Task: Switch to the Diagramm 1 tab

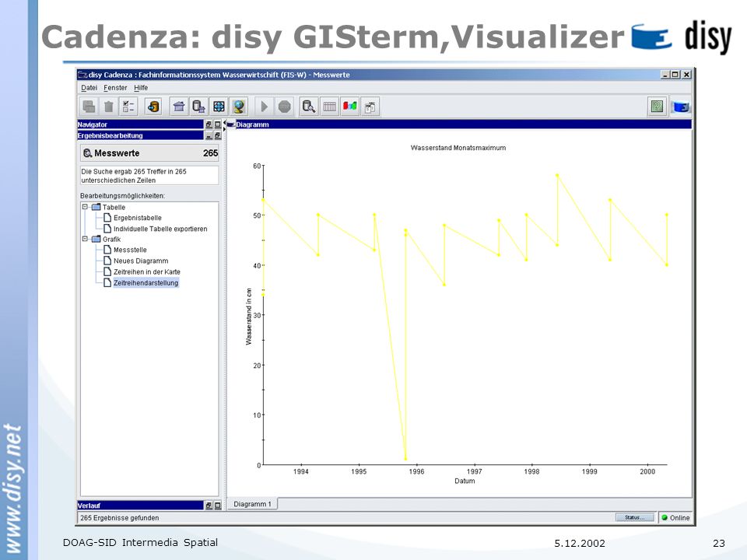Action: 252,504
